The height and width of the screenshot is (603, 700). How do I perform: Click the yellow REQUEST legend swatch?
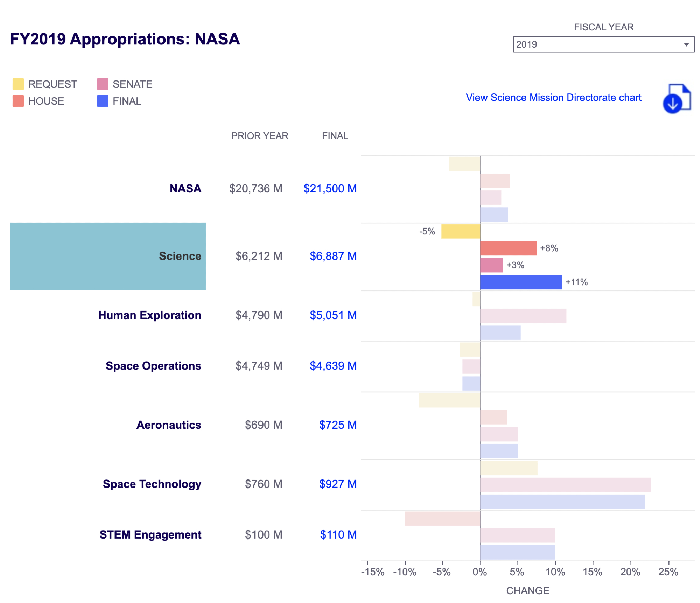[x=18, y=84]
